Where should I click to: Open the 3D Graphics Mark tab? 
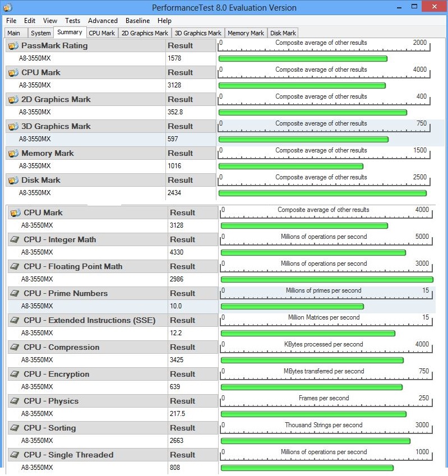click(x=198, y=33)
